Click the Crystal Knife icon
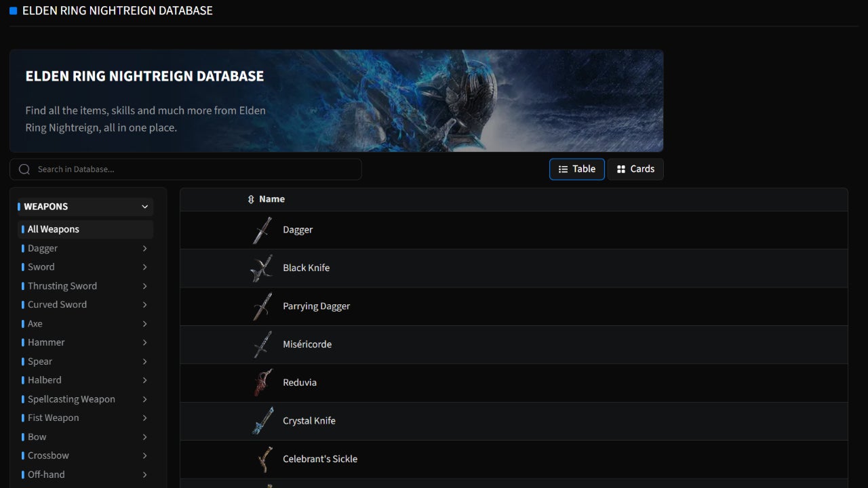This screenshot has height=488, width=868. pyautogui.click(x=262, y=421)
